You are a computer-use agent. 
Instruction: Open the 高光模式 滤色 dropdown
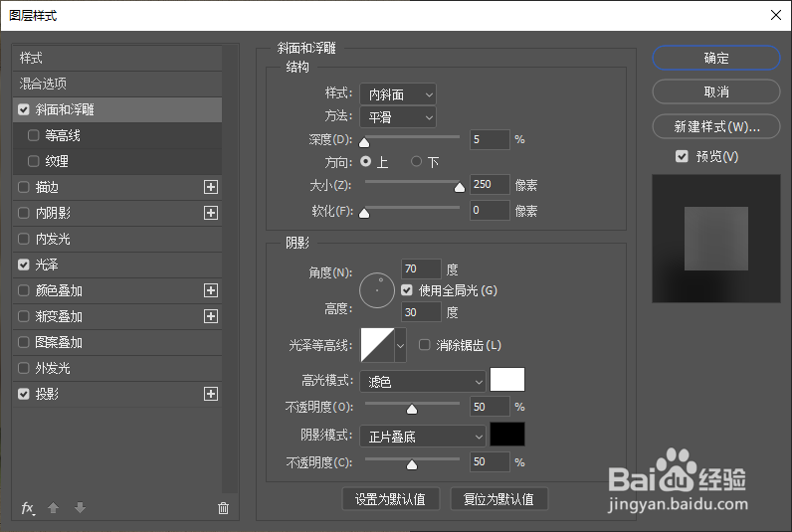423,382
